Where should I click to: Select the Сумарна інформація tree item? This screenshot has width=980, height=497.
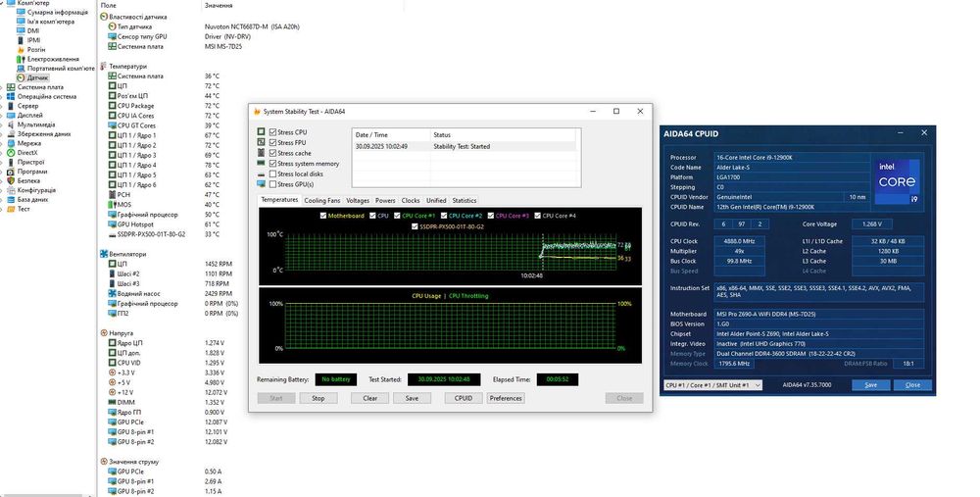(58, 12)
